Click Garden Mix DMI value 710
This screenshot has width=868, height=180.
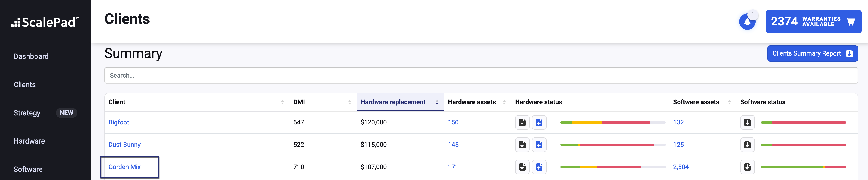point(299,167)
